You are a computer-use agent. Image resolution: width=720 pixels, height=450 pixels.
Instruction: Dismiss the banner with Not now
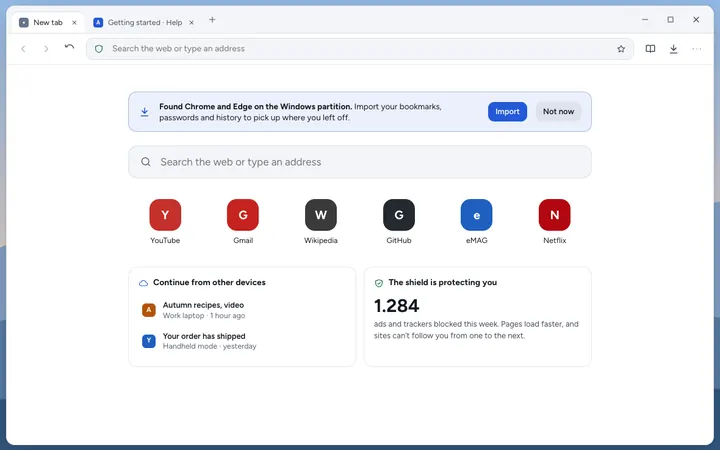pos(558,112)
